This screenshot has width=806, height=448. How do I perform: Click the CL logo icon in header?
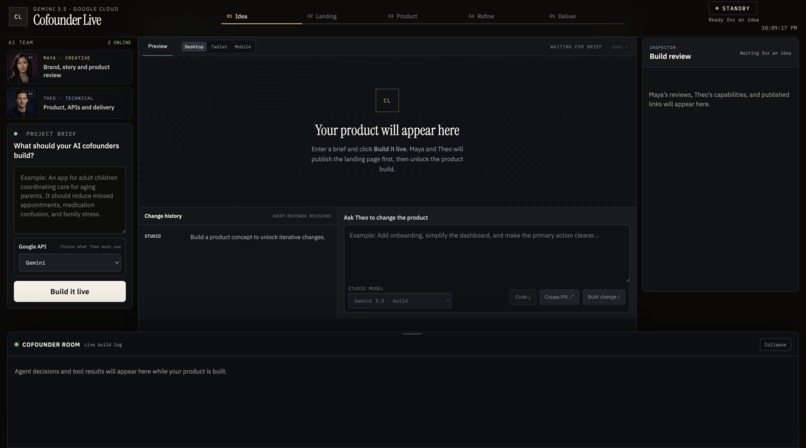tap(18, 17)
